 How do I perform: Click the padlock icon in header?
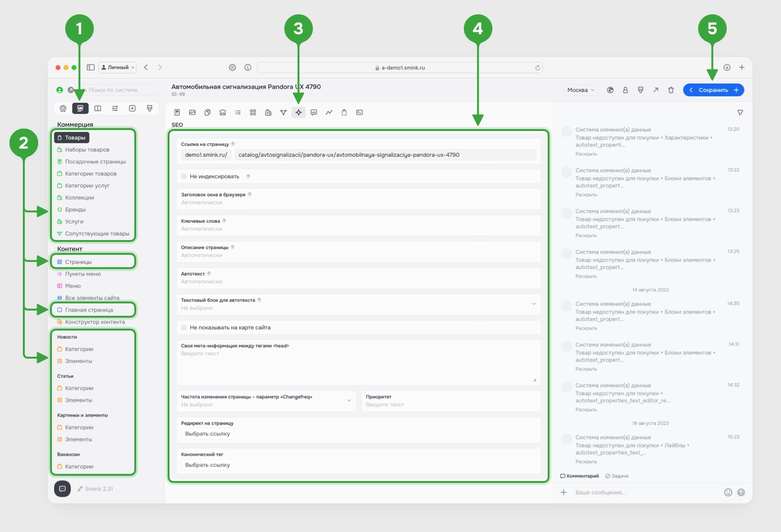click(625, 90)
